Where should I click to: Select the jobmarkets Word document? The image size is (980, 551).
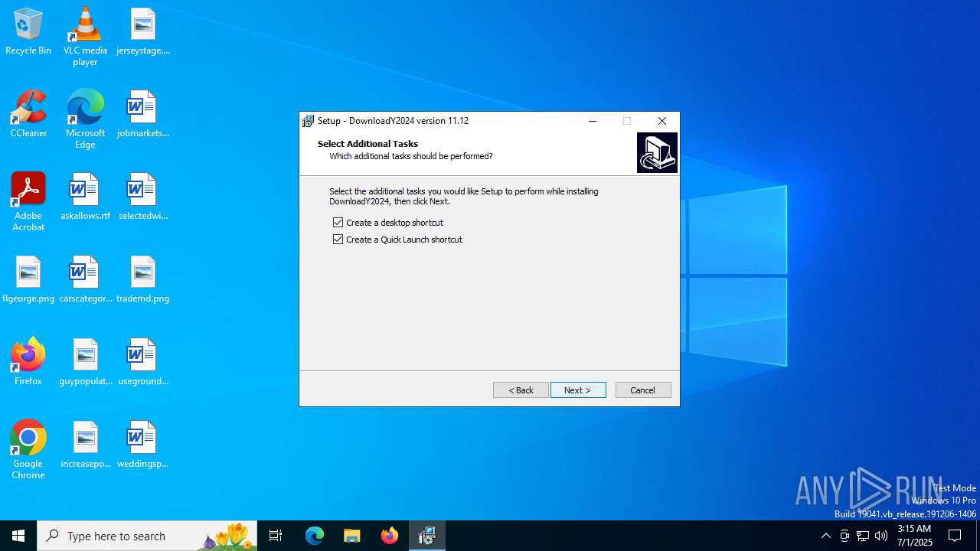(143, 115)
